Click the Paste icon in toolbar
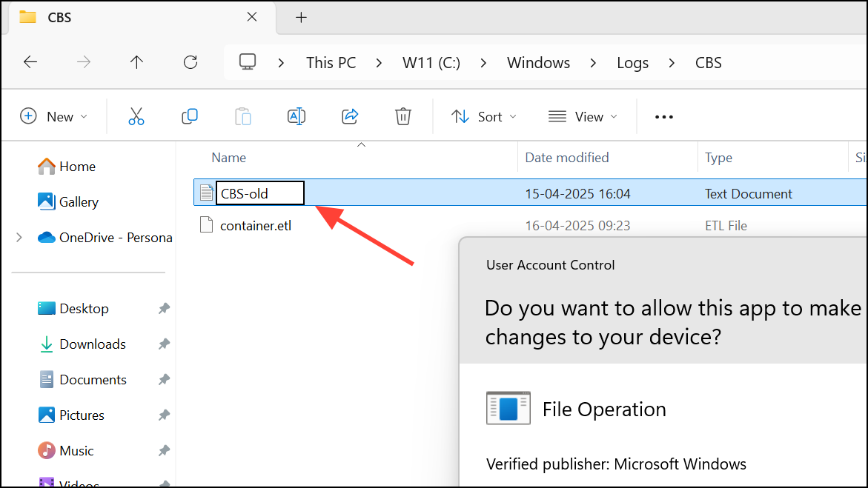This screenshot has width=868, height=488. point(242,116)
